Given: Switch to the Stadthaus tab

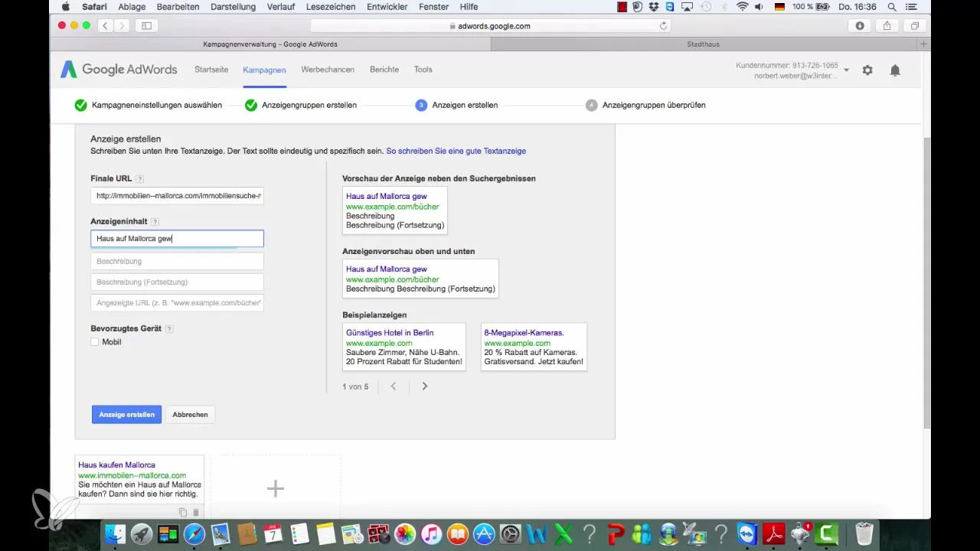Looking at the screenshot, I should [704, 44].
